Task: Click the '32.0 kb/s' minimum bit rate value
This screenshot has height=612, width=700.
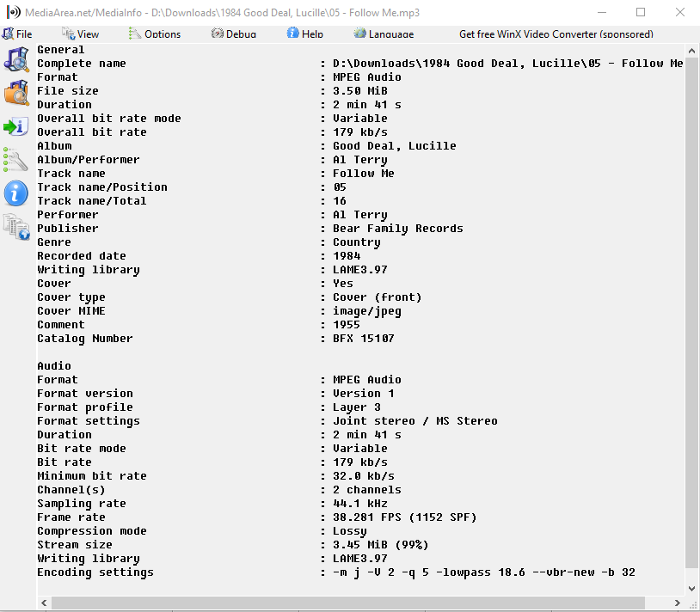Action: [x=364, y=476]
